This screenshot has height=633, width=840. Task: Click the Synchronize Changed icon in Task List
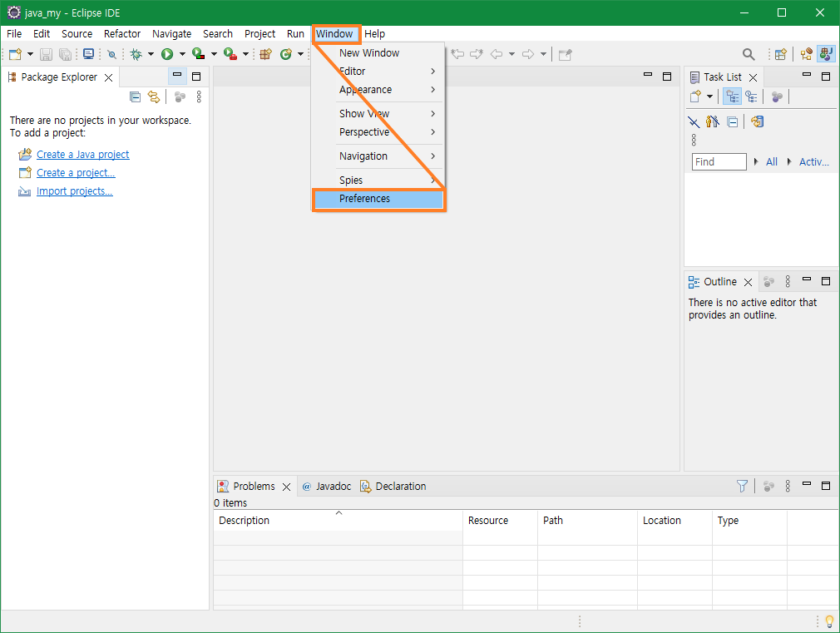pos(757,121)
